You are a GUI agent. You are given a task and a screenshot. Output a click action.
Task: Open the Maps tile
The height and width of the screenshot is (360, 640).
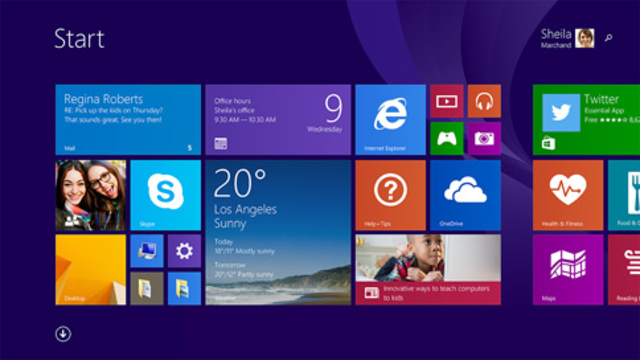tap(568, 270)
